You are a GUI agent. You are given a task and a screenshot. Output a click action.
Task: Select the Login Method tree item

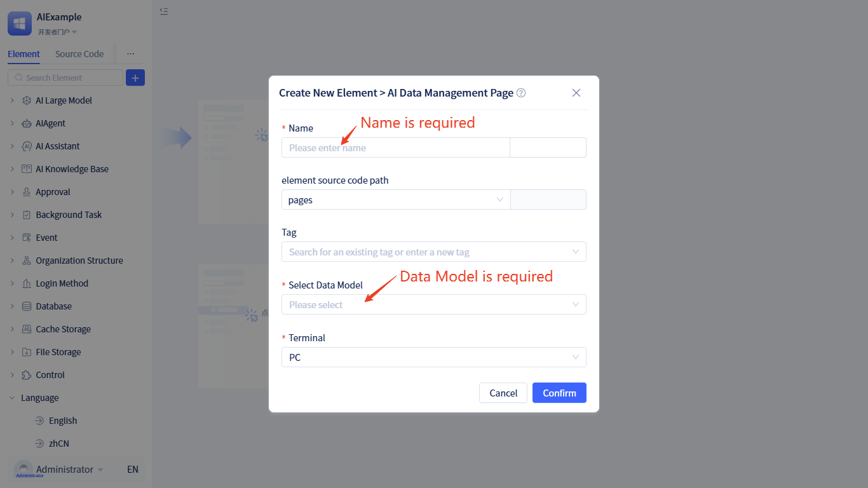coord(62,283)
